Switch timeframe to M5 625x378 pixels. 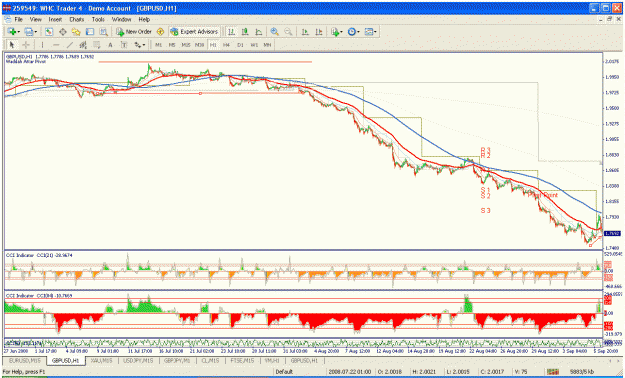(x=172, y=45)
